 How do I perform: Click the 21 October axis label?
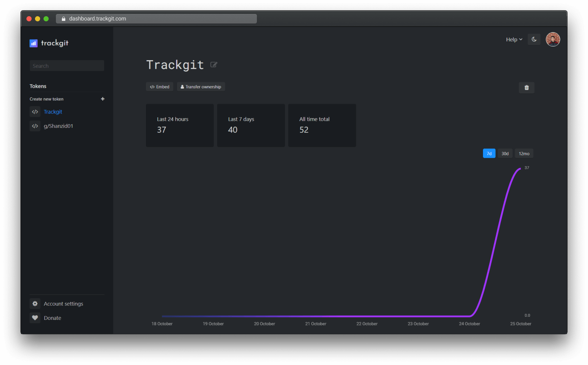click(316, 324)
